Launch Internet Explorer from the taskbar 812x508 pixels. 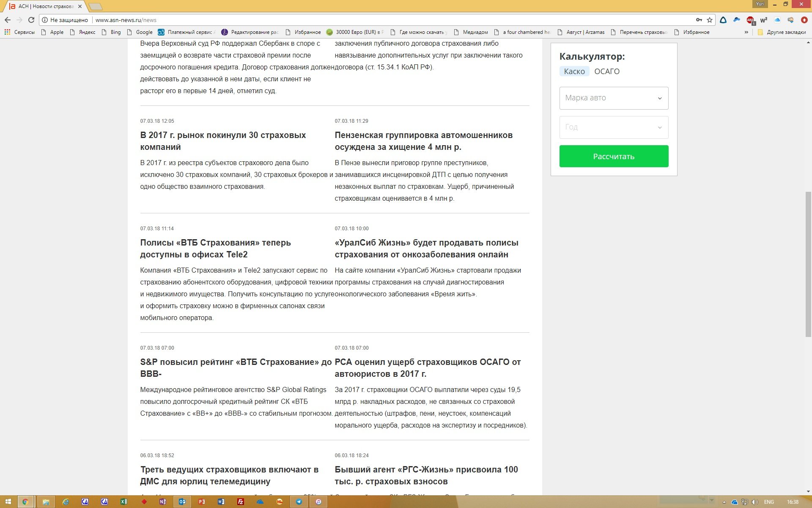[x=66, y=502]
